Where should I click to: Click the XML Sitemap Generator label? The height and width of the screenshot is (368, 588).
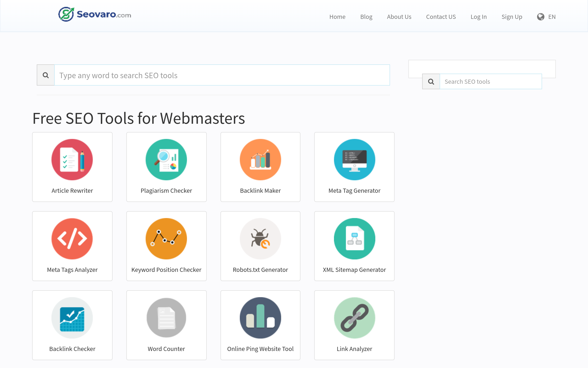pyautogui.click(x=354, y=270)
